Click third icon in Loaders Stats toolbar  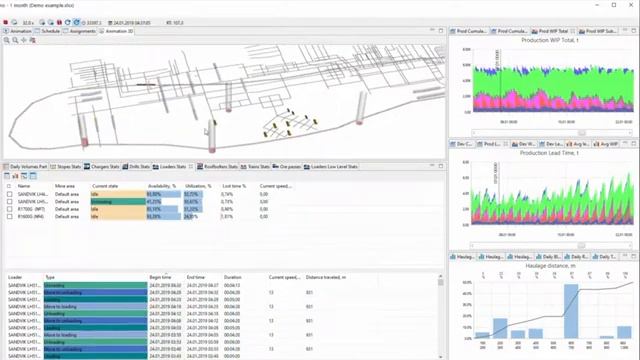click(x=24, y=176)
